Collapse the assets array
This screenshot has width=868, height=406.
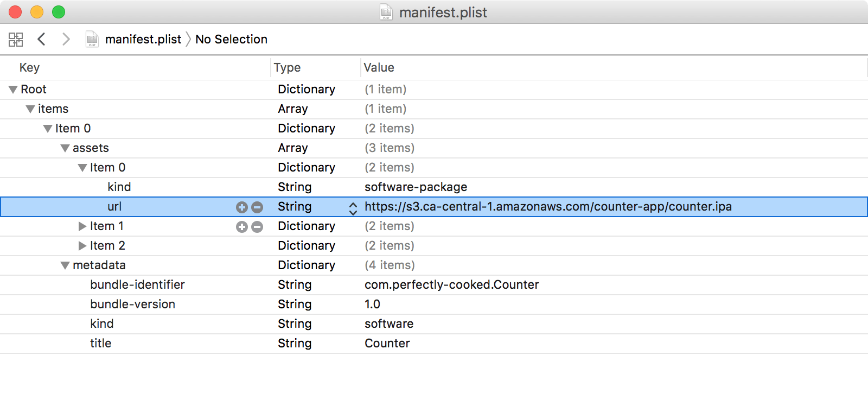(65, 148)
